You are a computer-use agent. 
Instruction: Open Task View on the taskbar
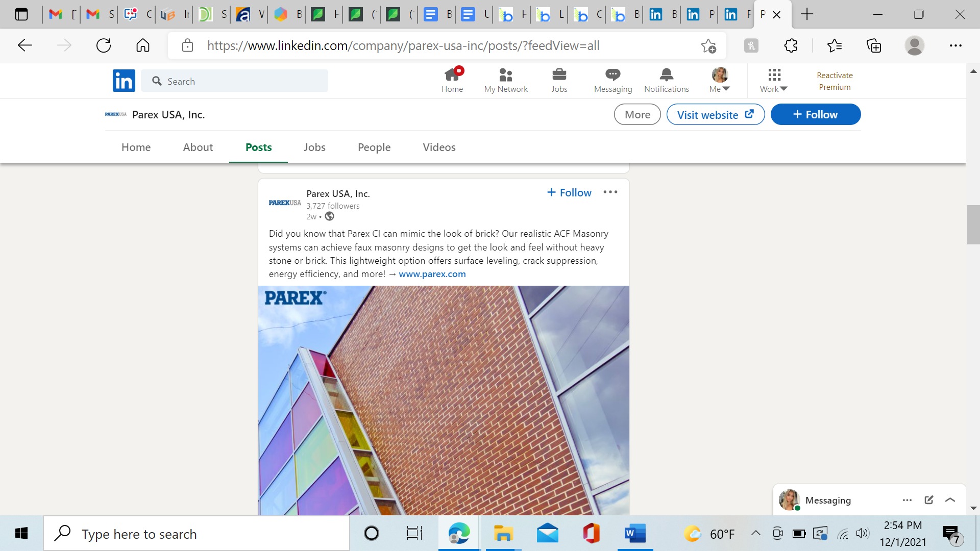click(414, 534)
